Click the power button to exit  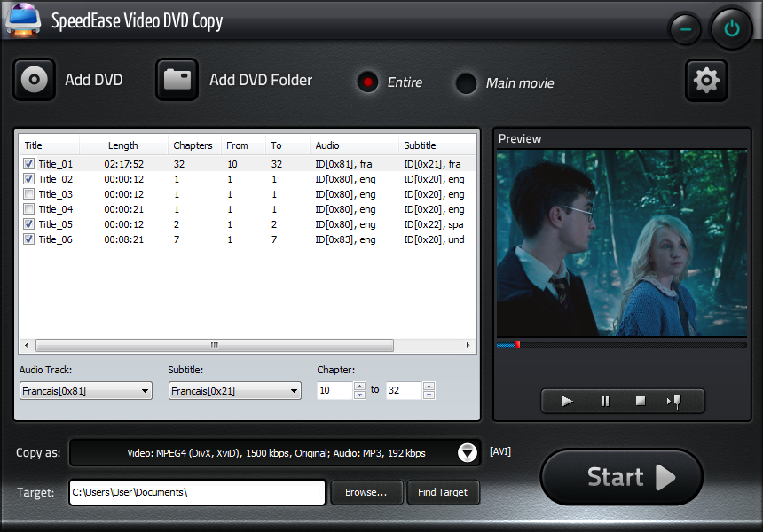(731, 28)
